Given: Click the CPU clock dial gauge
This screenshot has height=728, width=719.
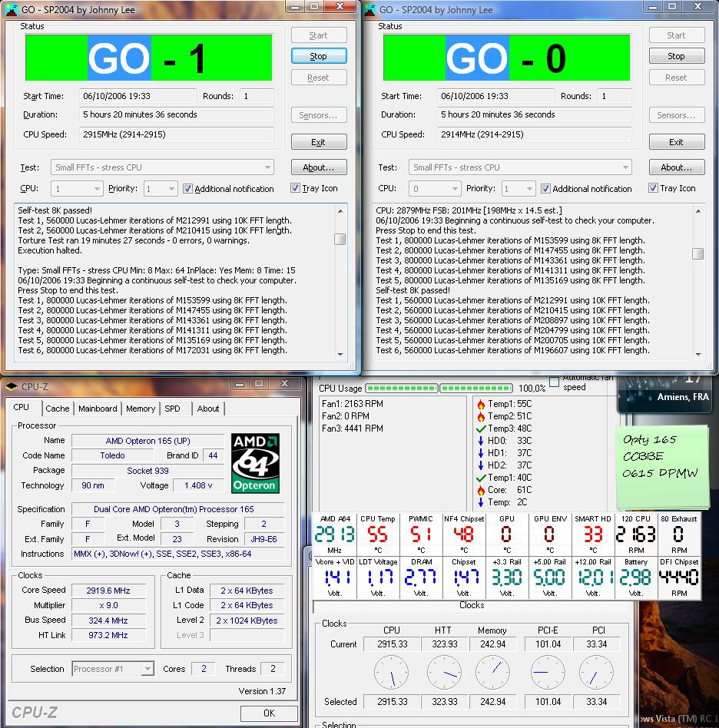Looking at the screenshot, I should (392, 672).
